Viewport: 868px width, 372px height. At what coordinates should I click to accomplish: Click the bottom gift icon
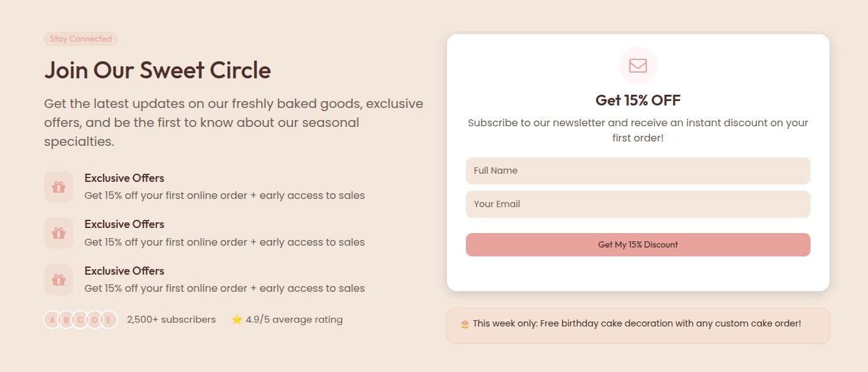(x=59, y=280)
